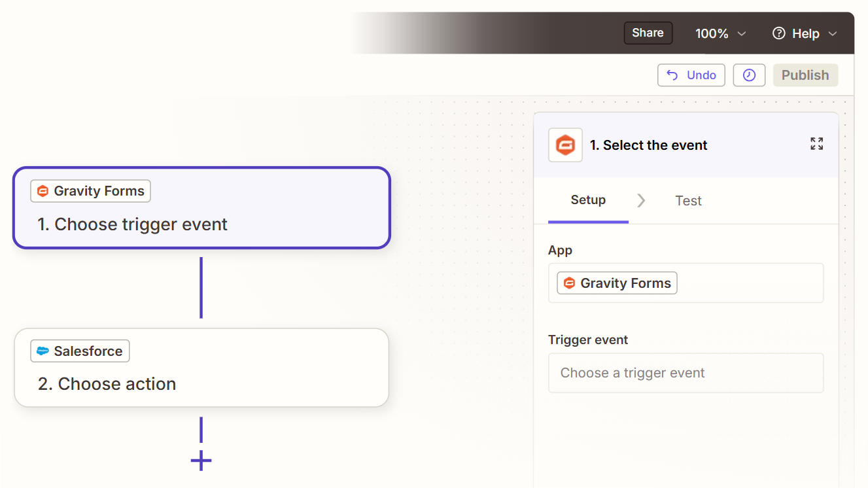The width and height of the screenshot is (868, 488).
Task: Click Gravity Forms logo in panel header
Action: (565, 145)
